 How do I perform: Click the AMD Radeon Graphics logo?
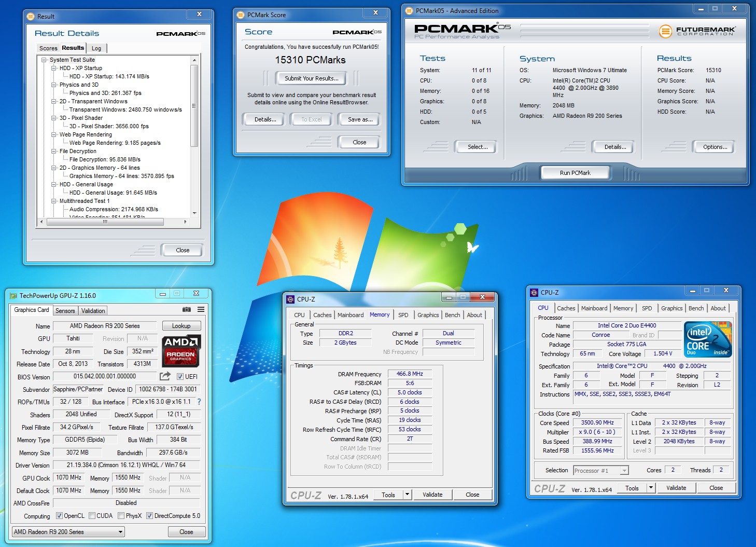tap(181, 350)
